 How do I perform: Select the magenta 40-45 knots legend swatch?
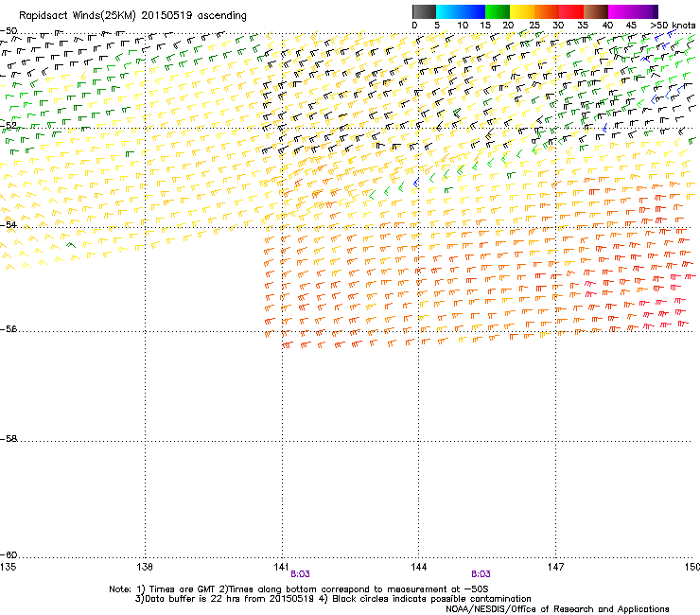coord(621,11)
